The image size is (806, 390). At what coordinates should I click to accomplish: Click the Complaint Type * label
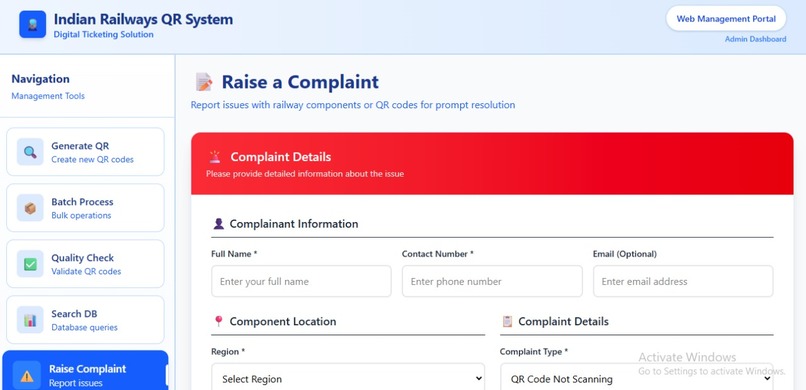click(x=534, y=351)
